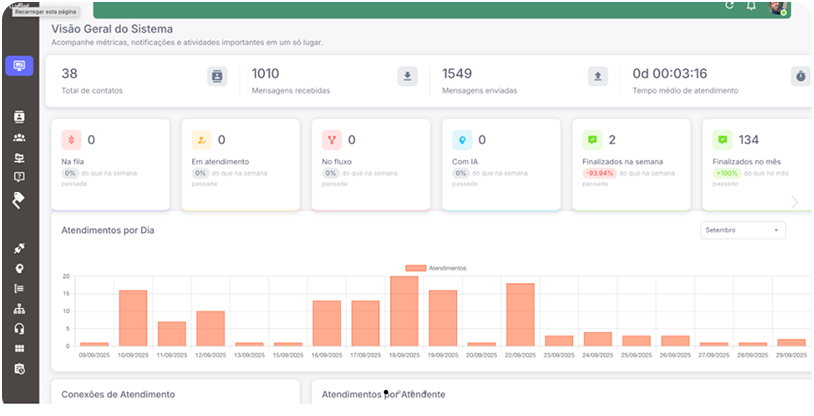
Task: Click the tallest chart bar for 18/09/2025
Action: click(x=404, y=311)
